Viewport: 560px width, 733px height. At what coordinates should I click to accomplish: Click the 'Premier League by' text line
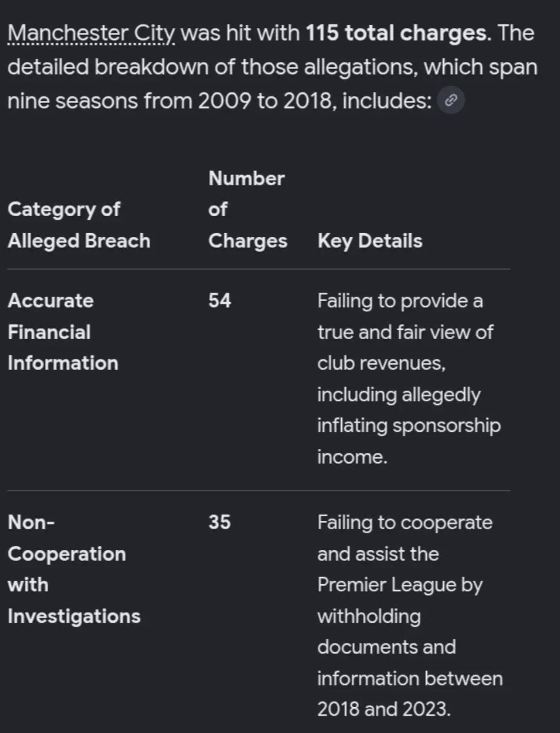tap(400, 585)
